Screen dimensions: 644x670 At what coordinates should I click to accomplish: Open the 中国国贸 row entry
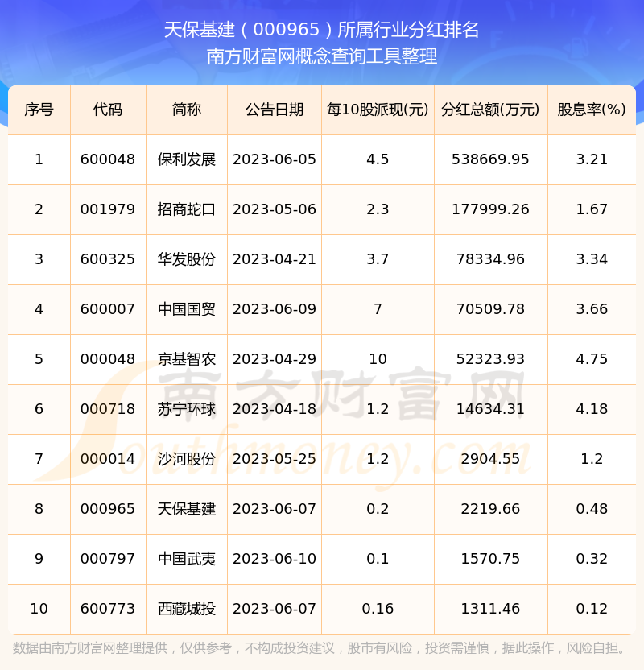click(187, 309)
